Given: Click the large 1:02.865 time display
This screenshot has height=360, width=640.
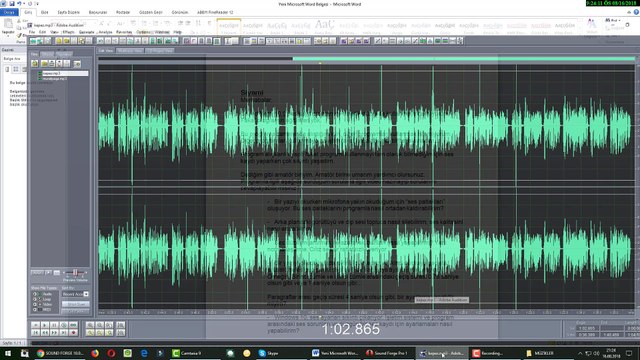Looking at the screenshot, I should (x=351, y=329).
